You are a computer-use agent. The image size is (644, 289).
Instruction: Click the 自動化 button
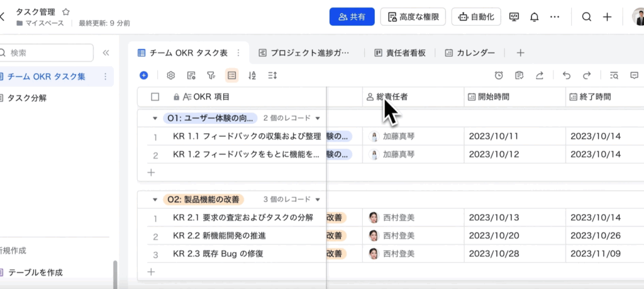[476, 17]
